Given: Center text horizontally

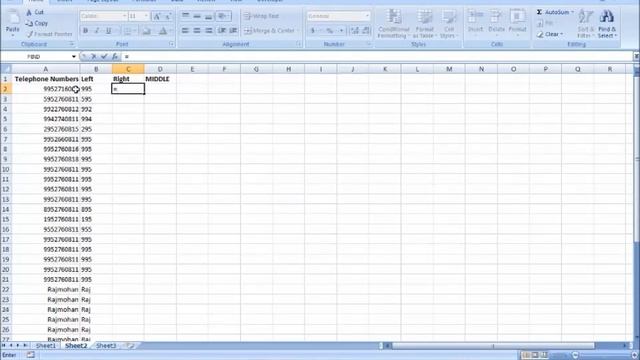Looking at the screenshot, I should click(197, 31).
